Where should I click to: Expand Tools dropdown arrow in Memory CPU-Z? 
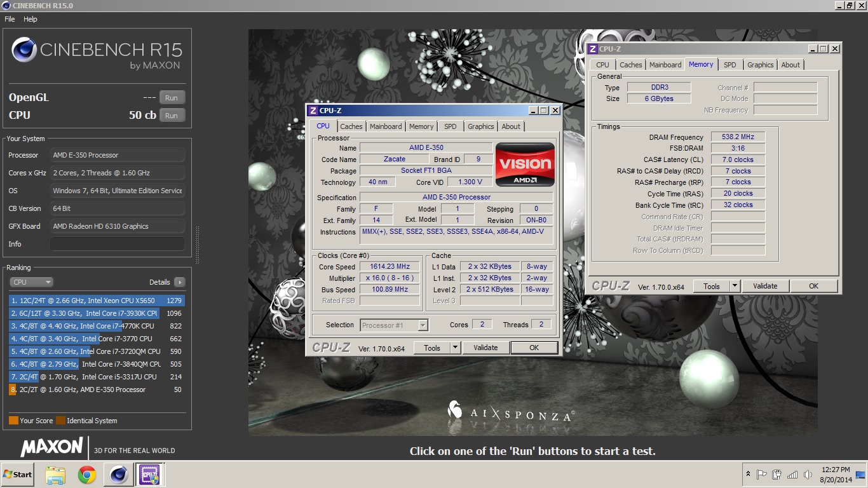click(735, 286)
